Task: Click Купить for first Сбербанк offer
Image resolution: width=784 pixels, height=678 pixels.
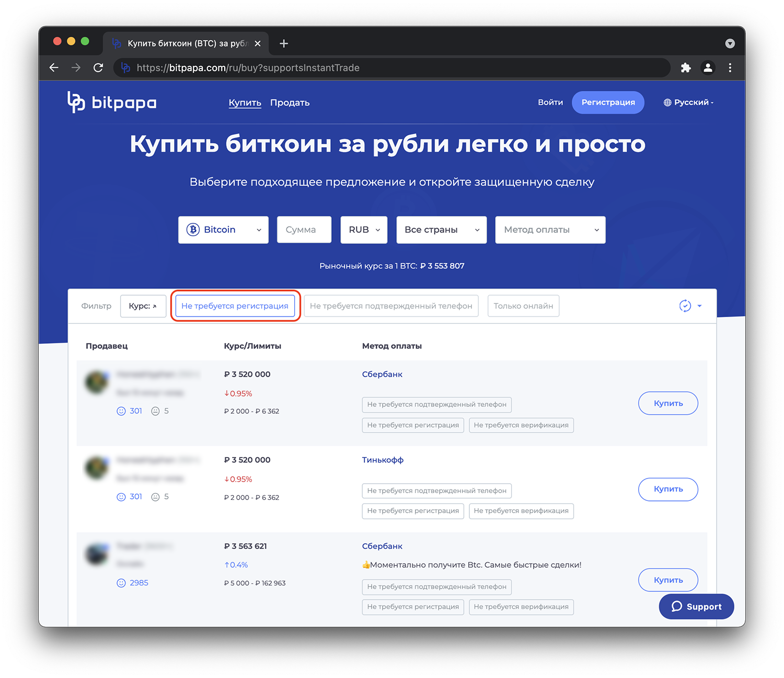Action: pyautogui.click(x=668, y=403)
